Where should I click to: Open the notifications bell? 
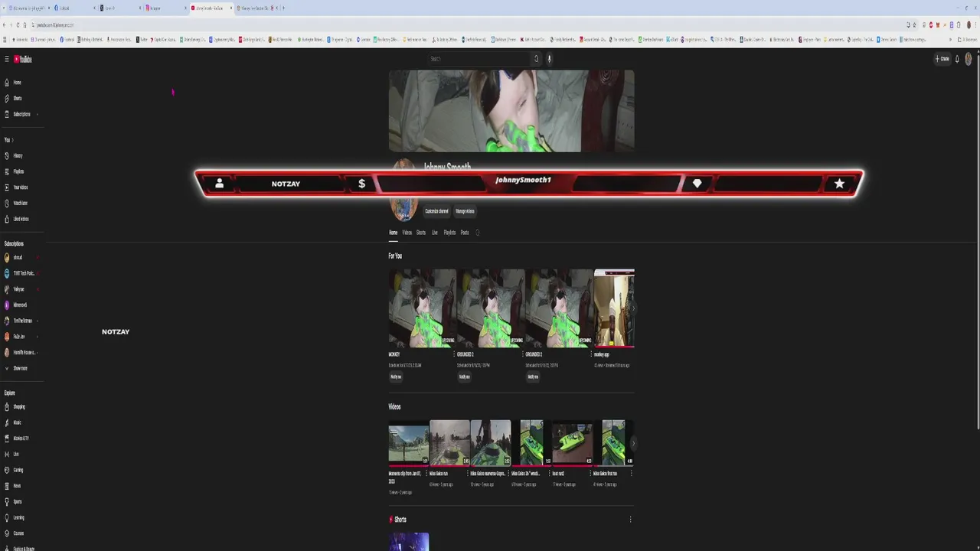pyautogui.click(x=957, y=59)
